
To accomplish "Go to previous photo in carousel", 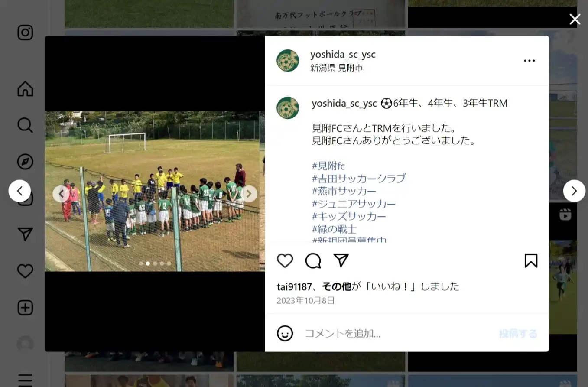I will click(x=61, y=194).
